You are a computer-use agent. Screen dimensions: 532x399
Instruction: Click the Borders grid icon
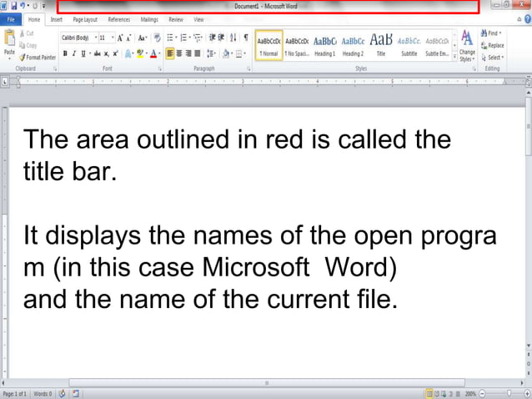coord(238,53)
